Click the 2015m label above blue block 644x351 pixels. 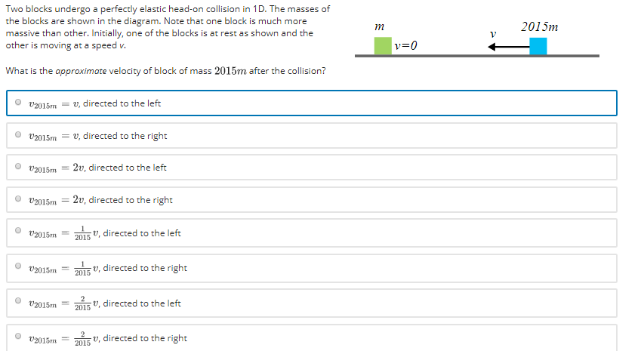[x=539, y=27]
